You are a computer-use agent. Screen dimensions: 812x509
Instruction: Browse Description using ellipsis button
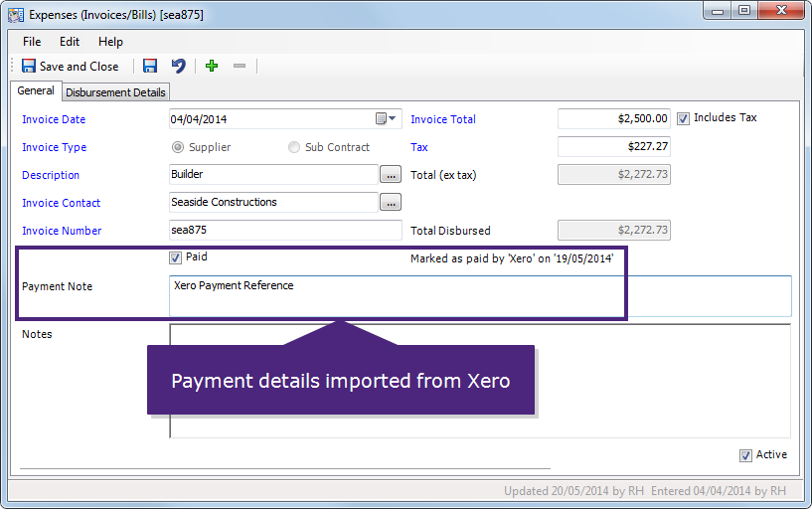pyautogui.click(x=391, y=175)
